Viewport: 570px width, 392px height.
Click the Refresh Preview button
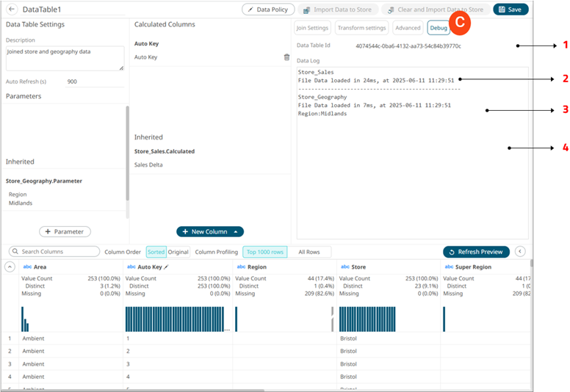(x=476, y=252)
